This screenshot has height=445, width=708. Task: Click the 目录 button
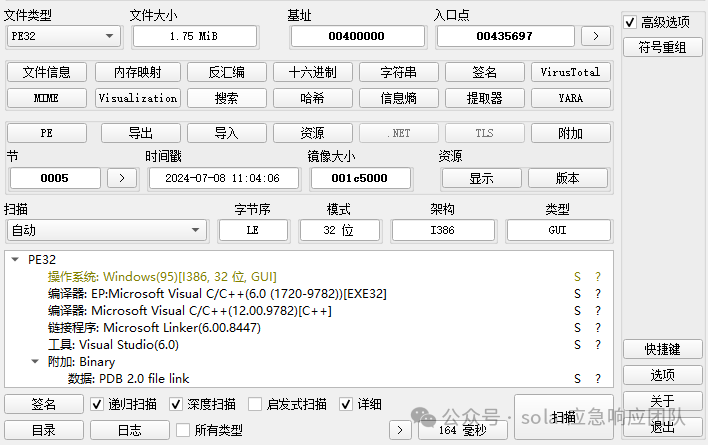[x=44, y=430]
